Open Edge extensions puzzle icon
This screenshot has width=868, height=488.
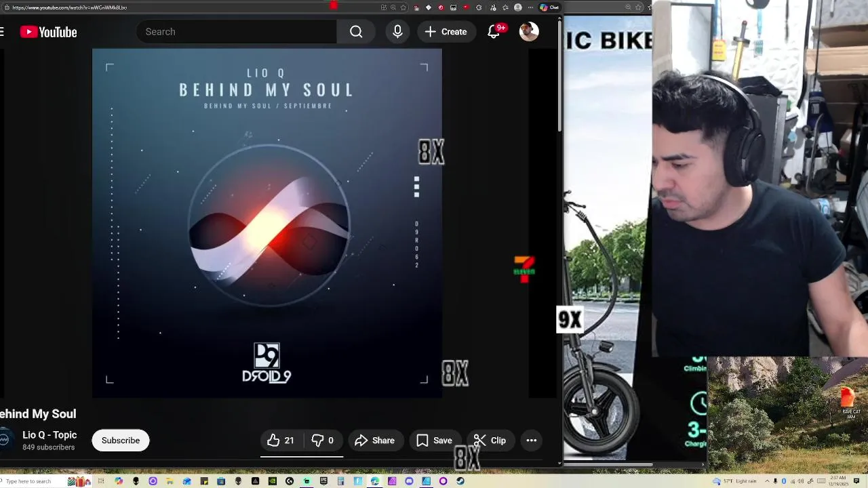479,7
